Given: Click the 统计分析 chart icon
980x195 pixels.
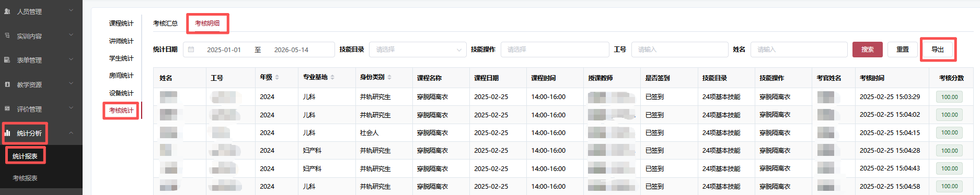Looking at the screenshot, I should pyautogui.click(x=7, y=133).
